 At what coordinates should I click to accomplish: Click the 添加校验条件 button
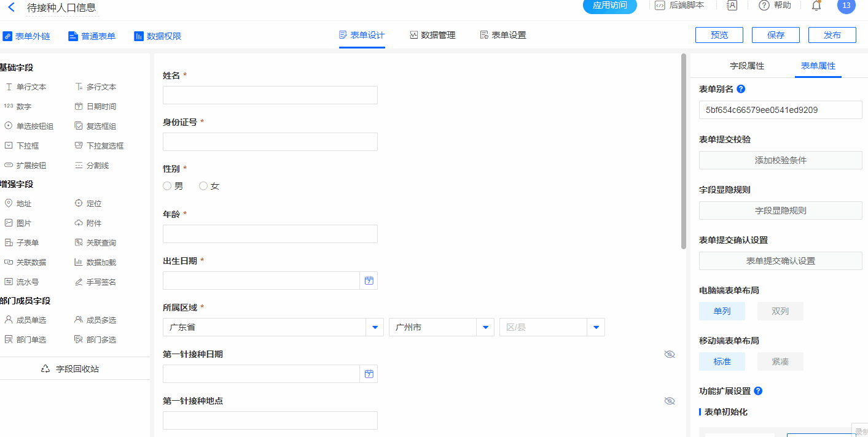coord(780,160)
